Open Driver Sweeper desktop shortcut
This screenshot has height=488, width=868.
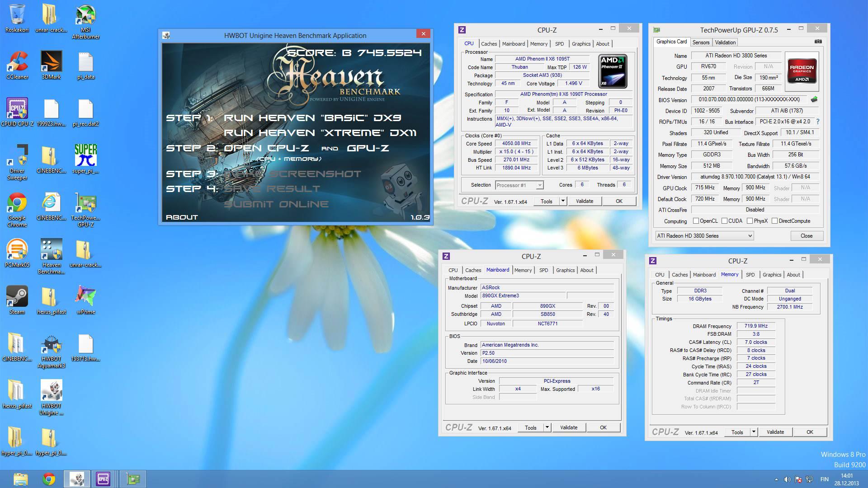(17, 163)
